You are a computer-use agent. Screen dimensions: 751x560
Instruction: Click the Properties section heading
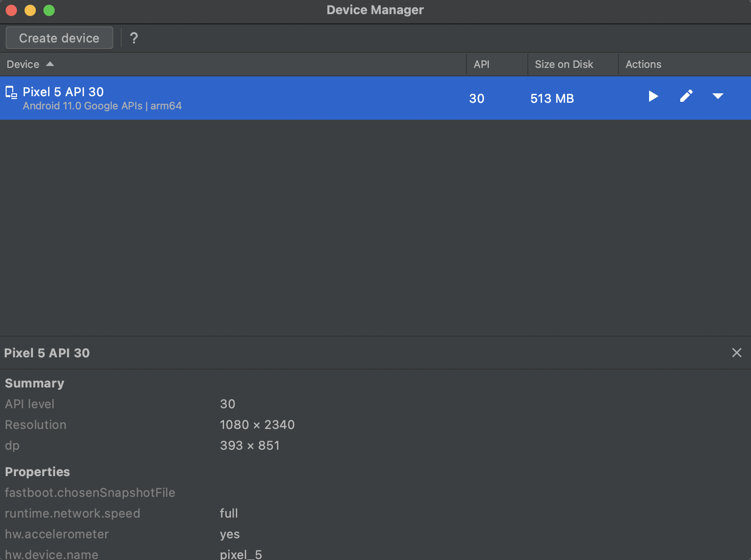click(x=37, y=472)
